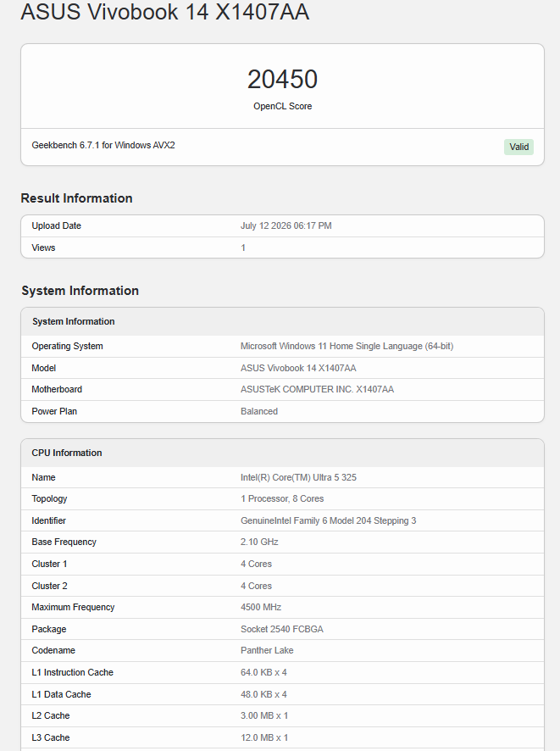Select the 1 Processor, 8 Cores value
Screen dimensions: 560x751
[282, 498]
